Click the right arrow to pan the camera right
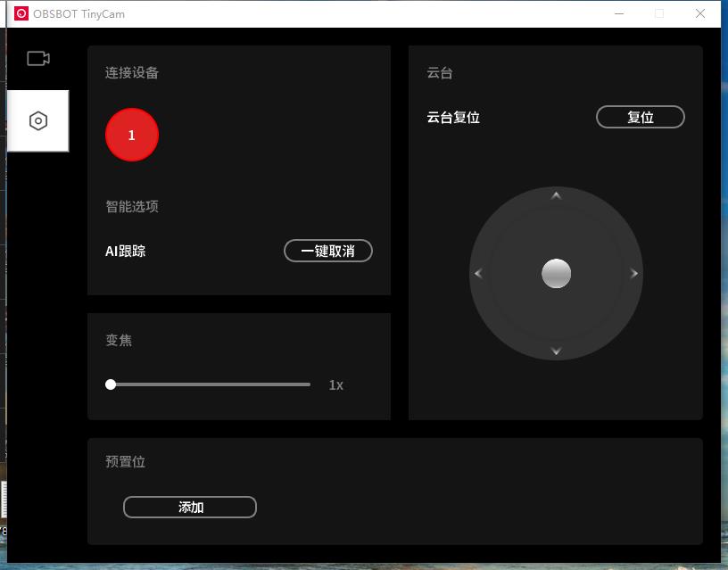The image size is (728, 570). point(633,274)
